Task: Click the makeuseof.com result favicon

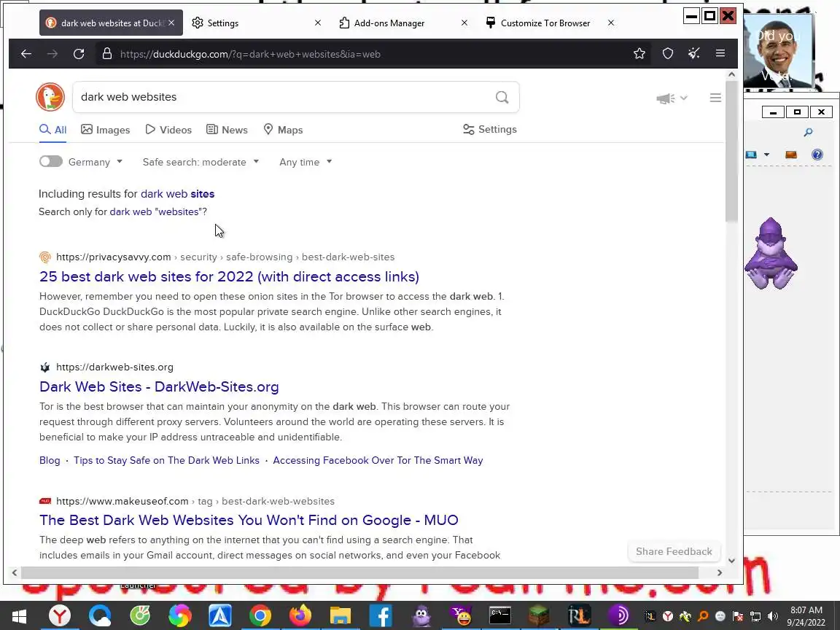Action: (45, 501)
